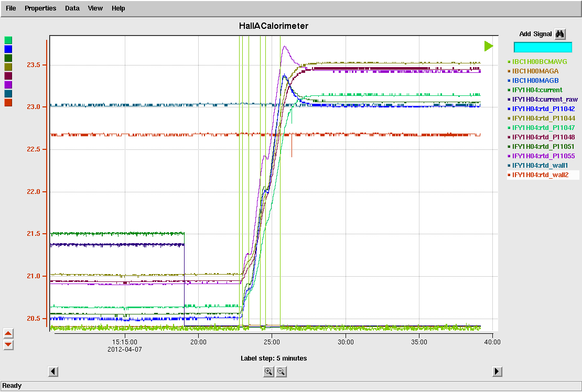The image size is (582, 392).
Task: Click the 40:00 time axis label
Action: (492, 342)
